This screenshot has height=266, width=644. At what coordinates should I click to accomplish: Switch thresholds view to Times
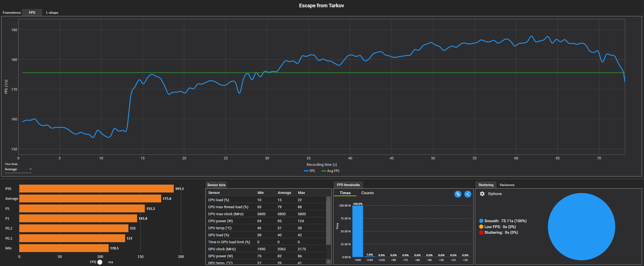point(345,193)
